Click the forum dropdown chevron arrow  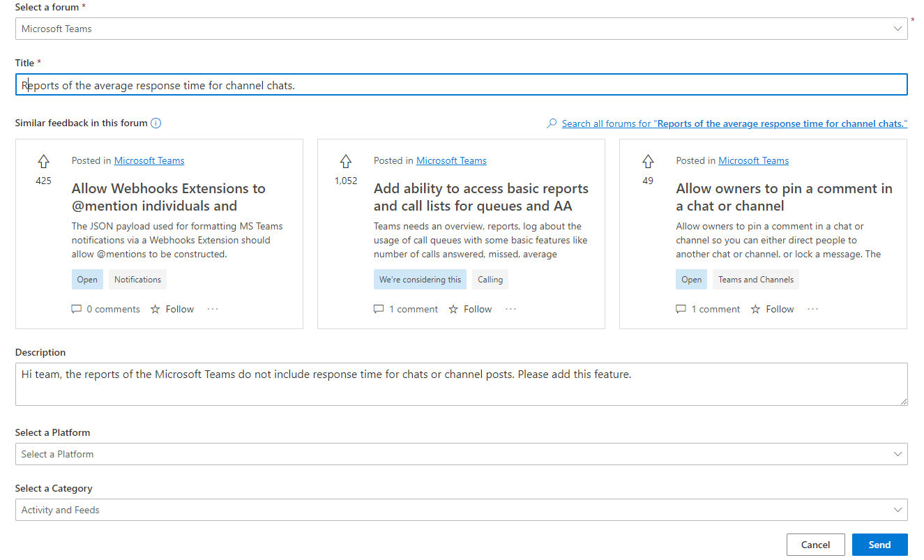click(x=898, y=29)
